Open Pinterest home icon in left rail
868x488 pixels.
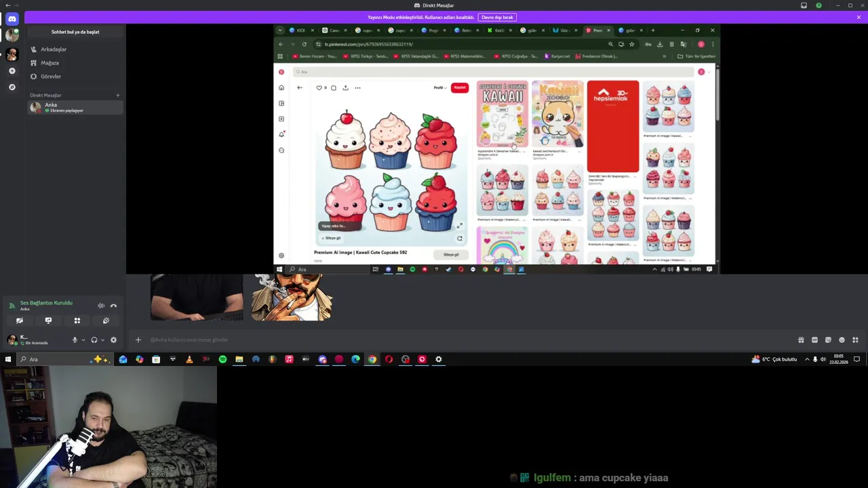coord(281,87)
